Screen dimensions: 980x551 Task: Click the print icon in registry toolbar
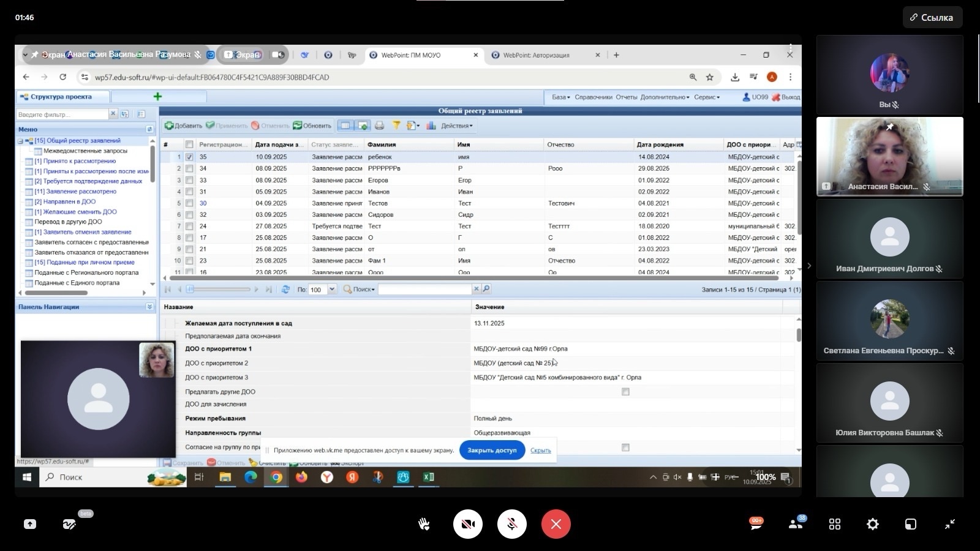click(x=379, y=126)
